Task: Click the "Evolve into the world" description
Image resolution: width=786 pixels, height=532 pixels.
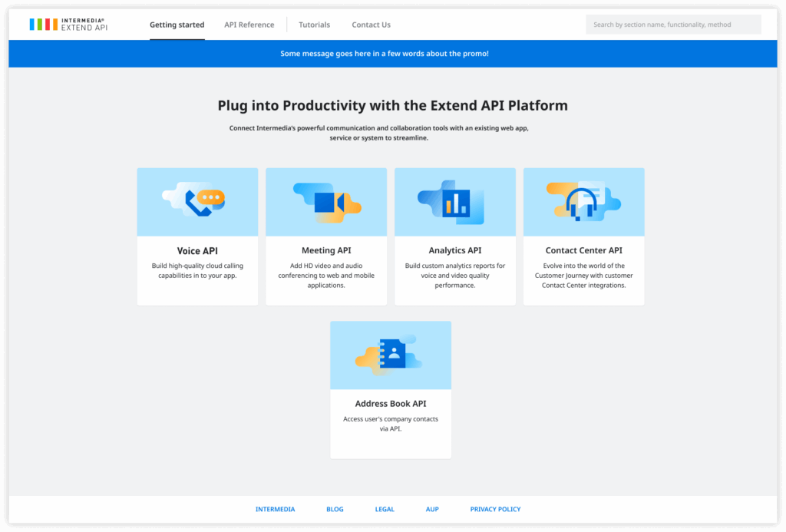Action: (x=584, y=276)
